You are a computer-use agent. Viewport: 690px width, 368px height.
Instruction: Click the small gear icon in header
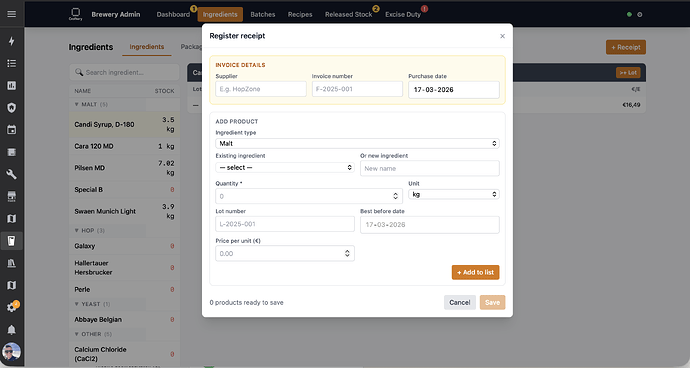pyautogui.click(x=640, y=15)
